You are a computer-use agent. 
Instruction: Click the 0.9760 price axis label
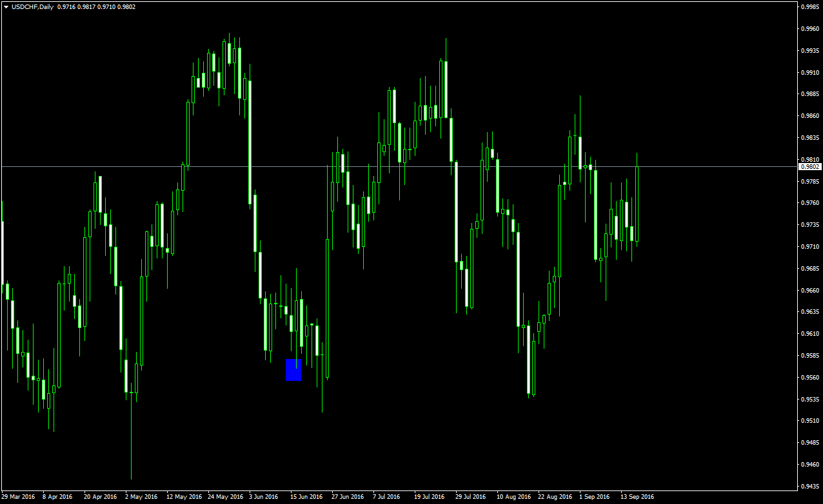[810, 203]
